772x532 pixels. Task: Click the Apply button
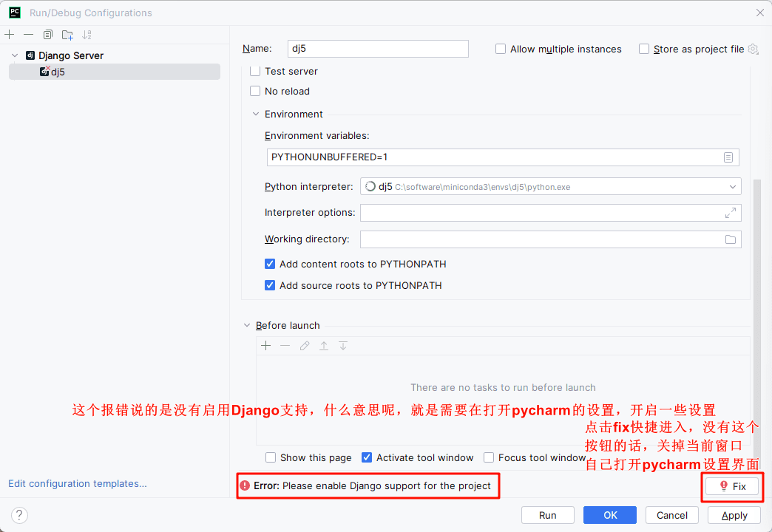(734, 515)
